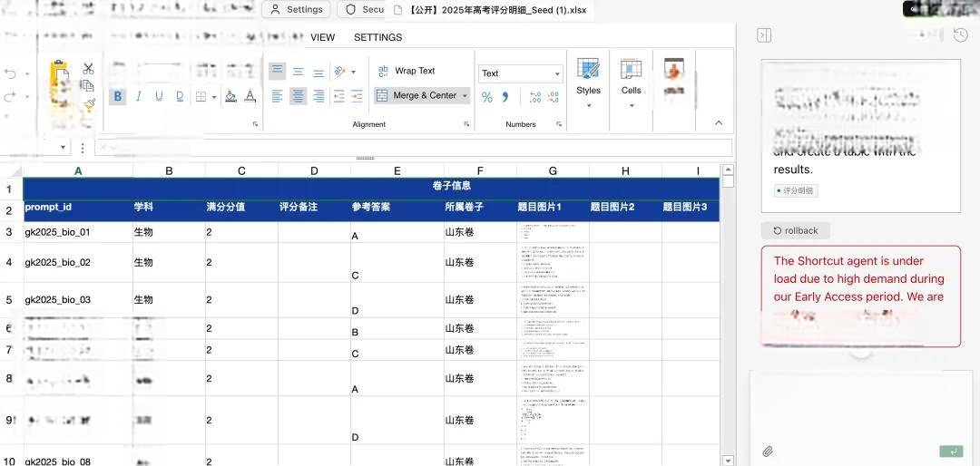Click the green send button
The height and width of the screenshot is (466, 980).
[x=951, y=451]
